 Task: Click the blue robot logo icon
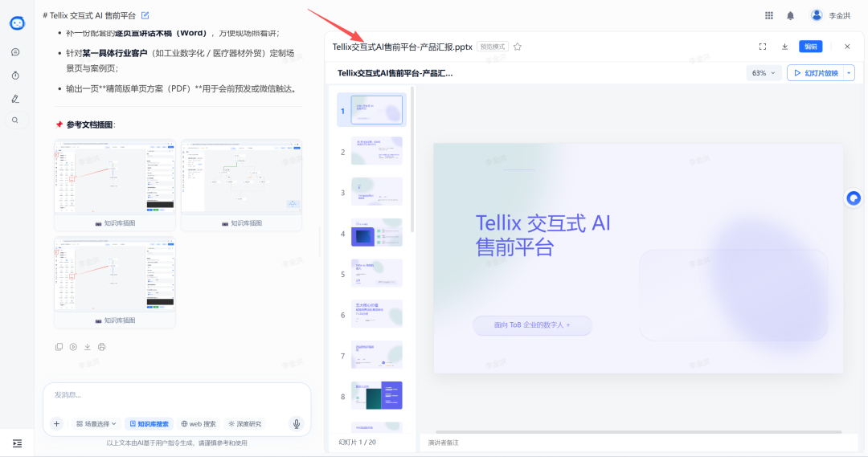click(17, 22)
